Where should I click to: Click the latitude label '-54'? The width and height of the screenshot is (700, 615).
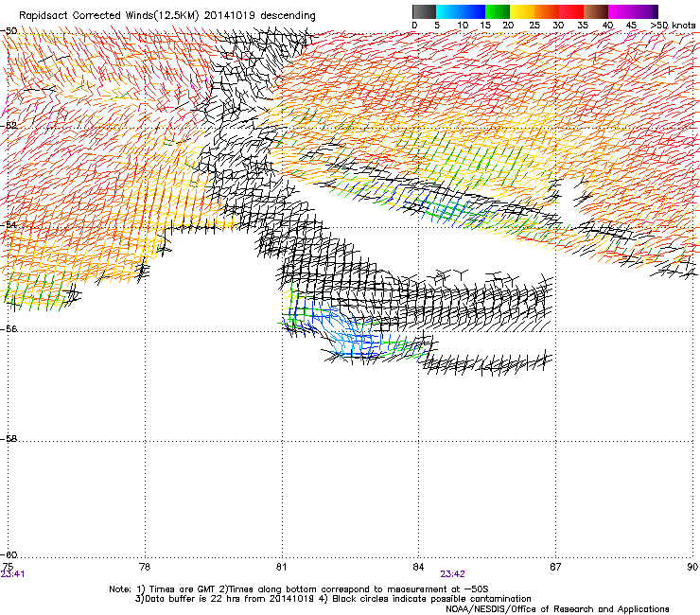point(9,224)
